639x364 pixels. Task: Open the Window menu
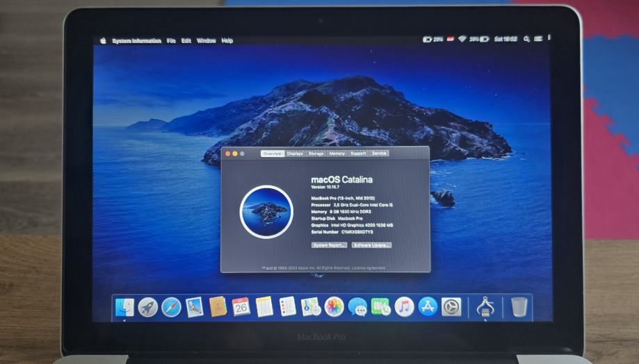pos(207,41)
